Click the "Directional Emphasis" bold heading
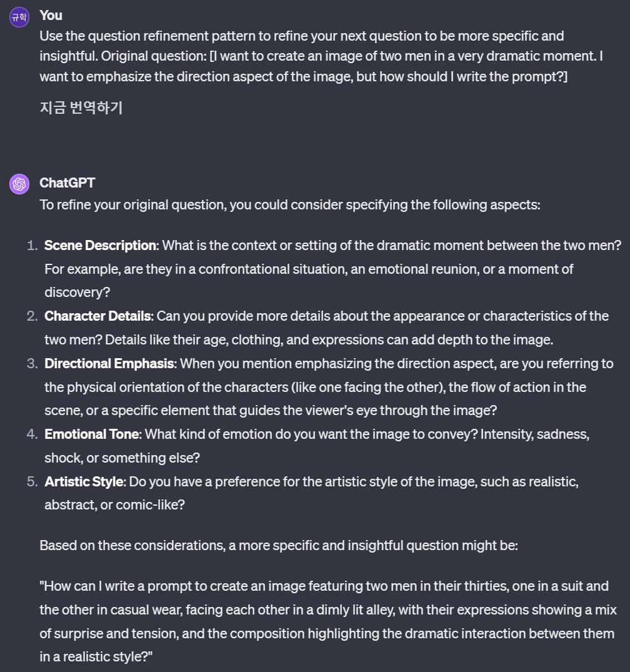The width and height of the screenshot is (630, 672). (109, 364)
